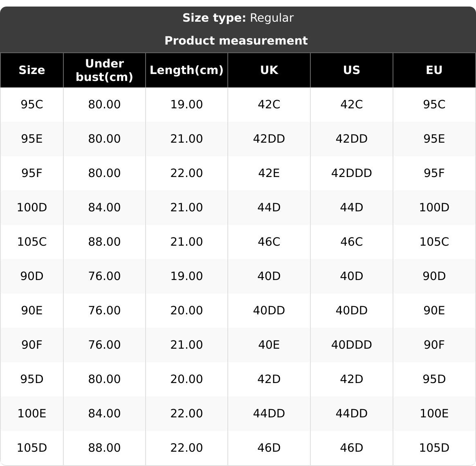Select the UK column header

[269, 70]
